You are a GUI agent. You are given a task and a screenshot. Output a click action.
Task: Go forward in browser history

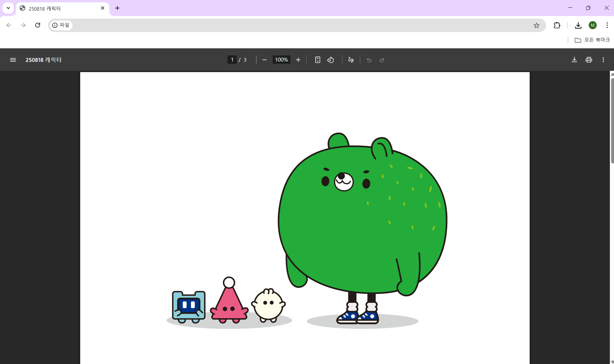pos(23,25)
